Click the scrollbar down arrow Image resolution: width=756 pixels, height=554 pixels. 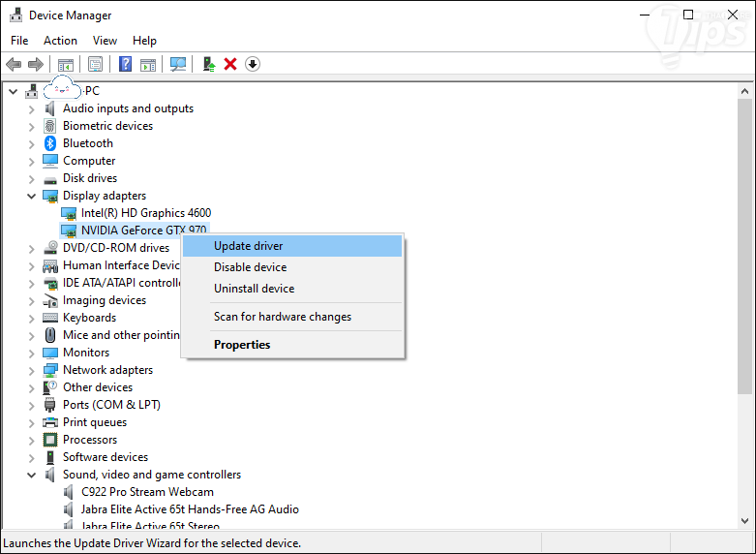[x=745, y=520]
